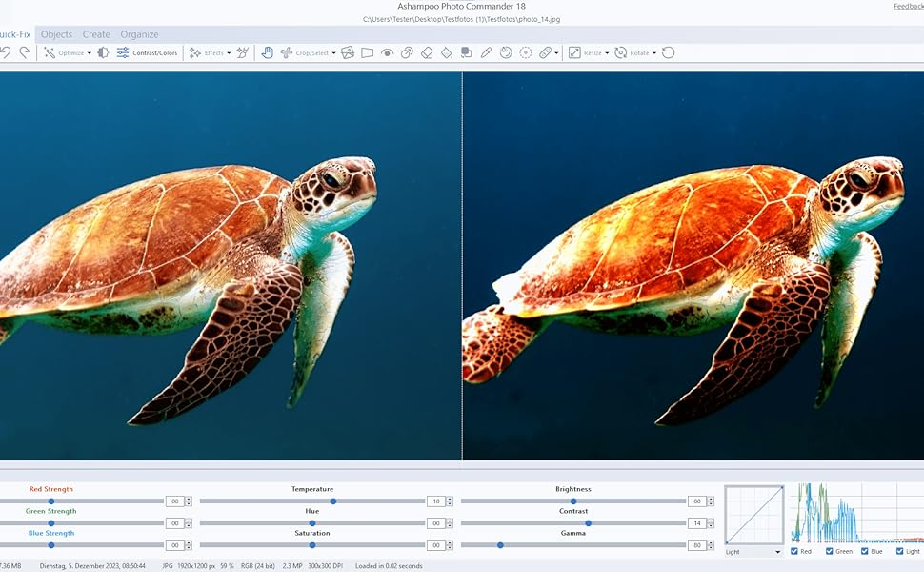Open the Rotate dropdown menu
The image size is (924, 572).
[x=654, y=53]
